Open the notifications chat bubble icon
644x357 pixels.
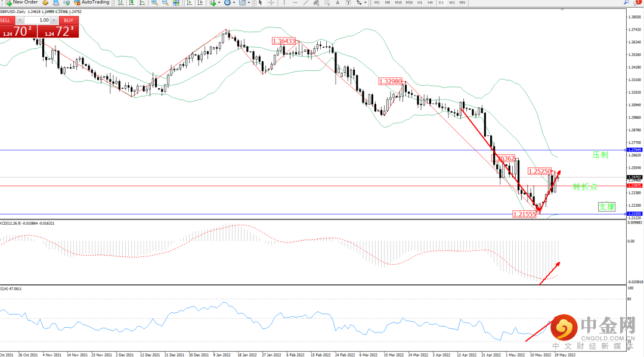point(637,2)
